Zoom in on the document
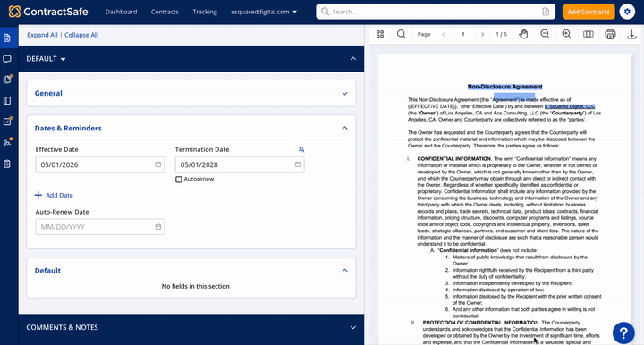The image size is (644, 345). (566, 34)
